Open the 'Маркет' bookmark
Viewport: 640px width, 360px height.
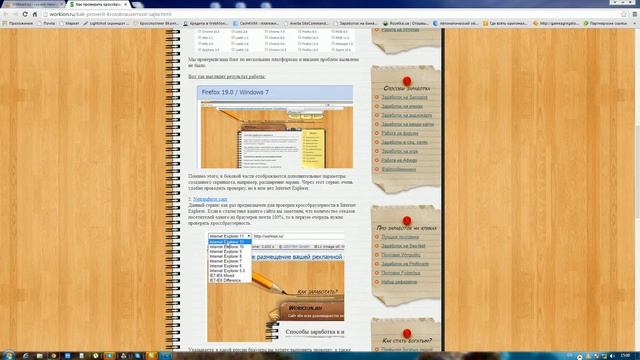[x=69, y=24]
